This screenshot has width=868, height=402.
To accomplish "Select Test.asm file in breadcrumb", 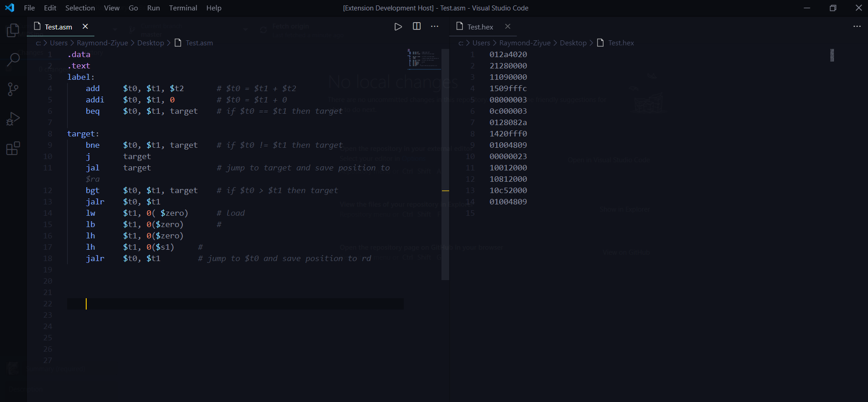I will pos(199,43).
